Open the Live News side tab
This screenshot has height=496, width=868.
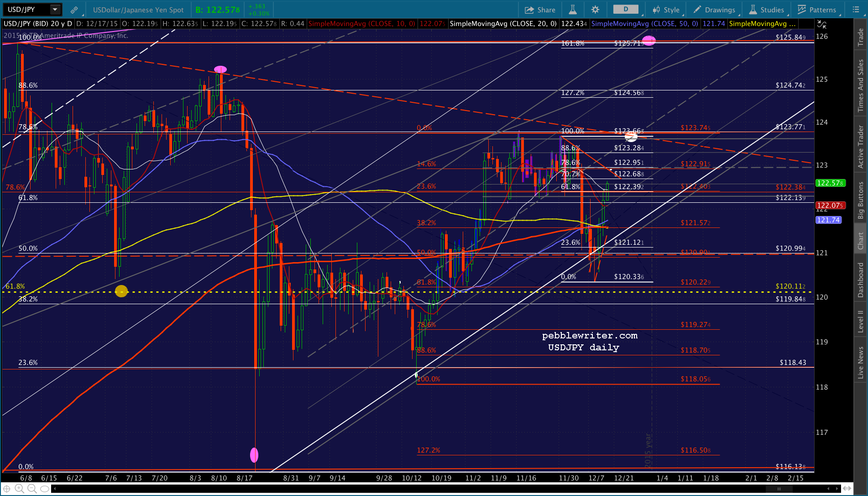(861, 363)
